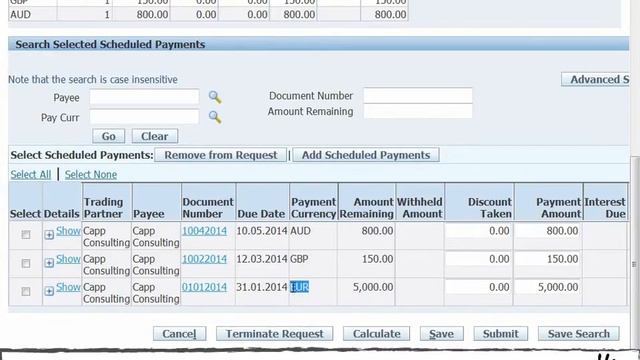Click the Cancel button
Image resolution: width=640 pixels, height=360 pixels.
pos(179,334)
